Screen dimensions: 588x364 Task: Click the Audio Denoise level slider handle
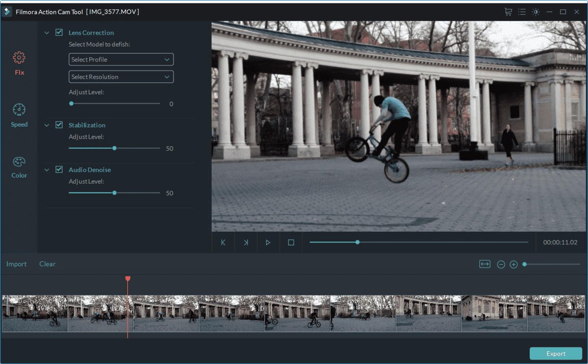(115, 193)
